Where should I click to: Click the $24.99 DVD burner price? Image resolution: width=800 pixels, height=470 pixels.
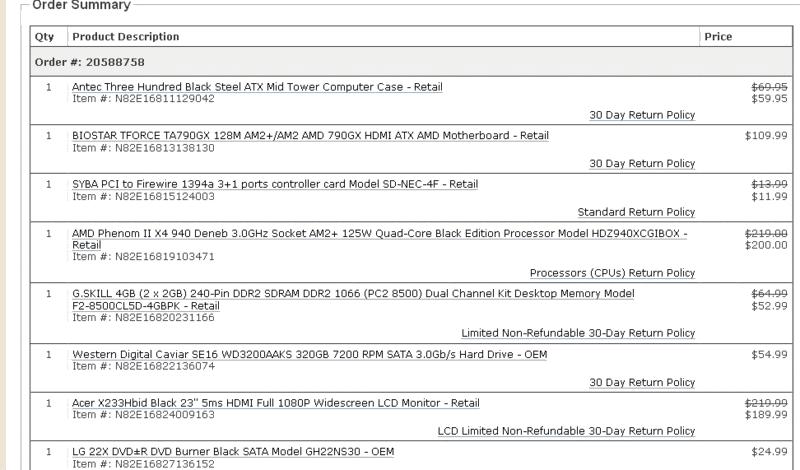[769, 452]
